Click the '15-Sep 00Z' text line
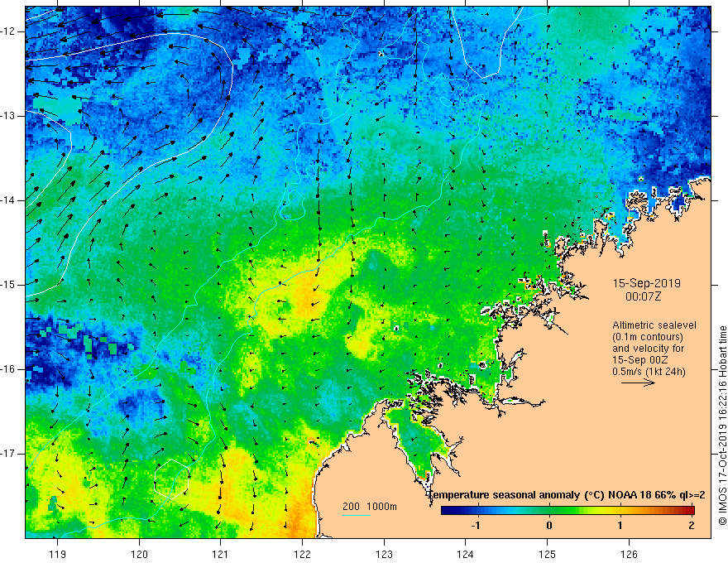 click(642, 360)
